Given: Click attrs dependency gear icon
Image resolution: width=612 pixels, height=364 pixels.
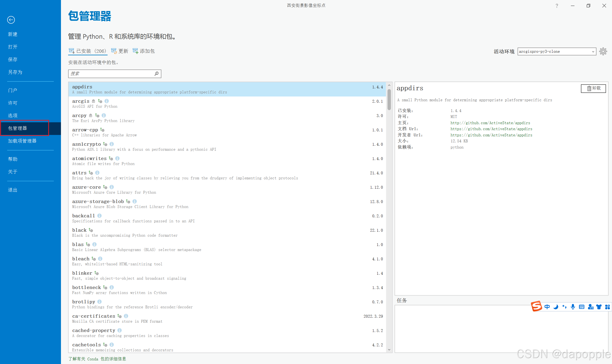Looking at the screenshot, I should [x=91, y=173].
